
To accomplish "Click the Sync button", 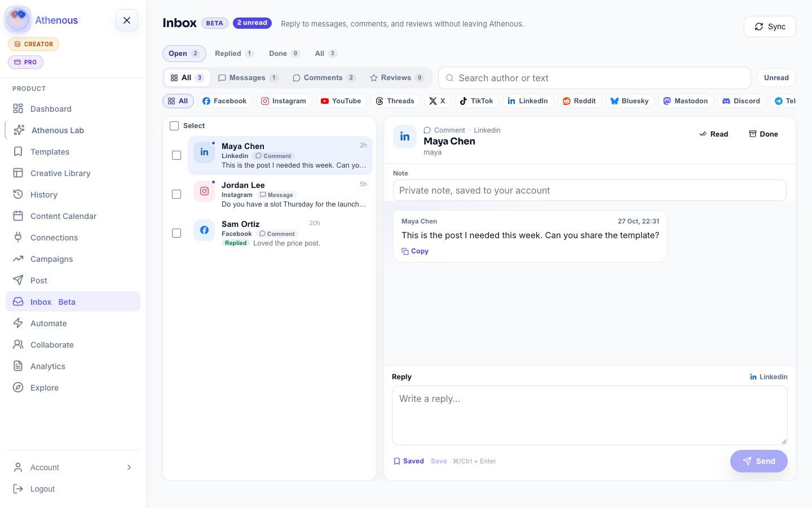I will click(770, 27).
